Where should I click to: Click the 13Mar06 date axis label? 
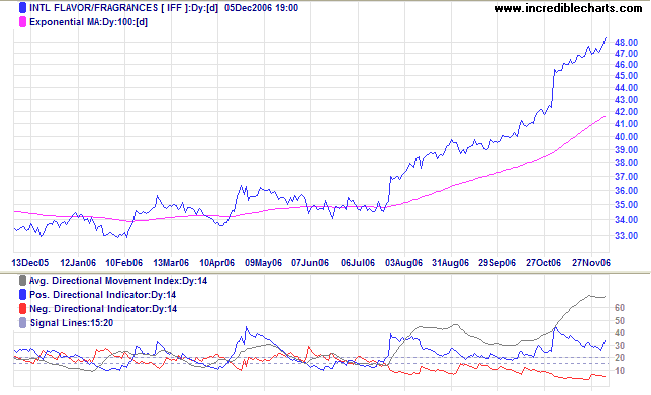pos(171,263)
